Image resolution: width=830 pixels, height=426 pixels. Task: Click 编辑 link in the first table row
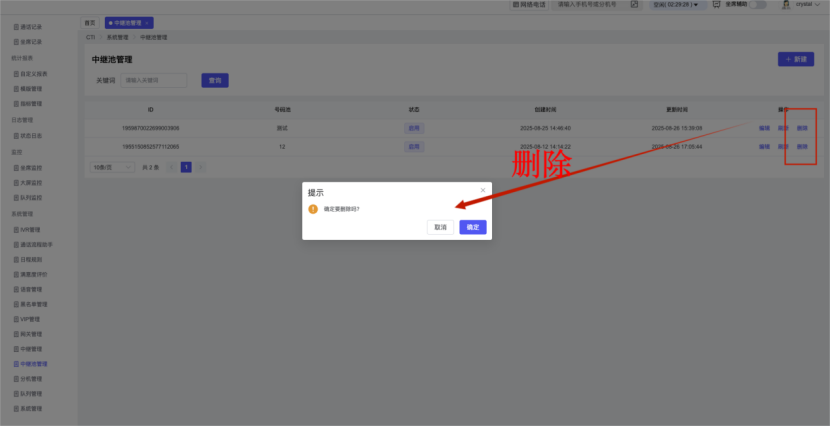point(764,128)
